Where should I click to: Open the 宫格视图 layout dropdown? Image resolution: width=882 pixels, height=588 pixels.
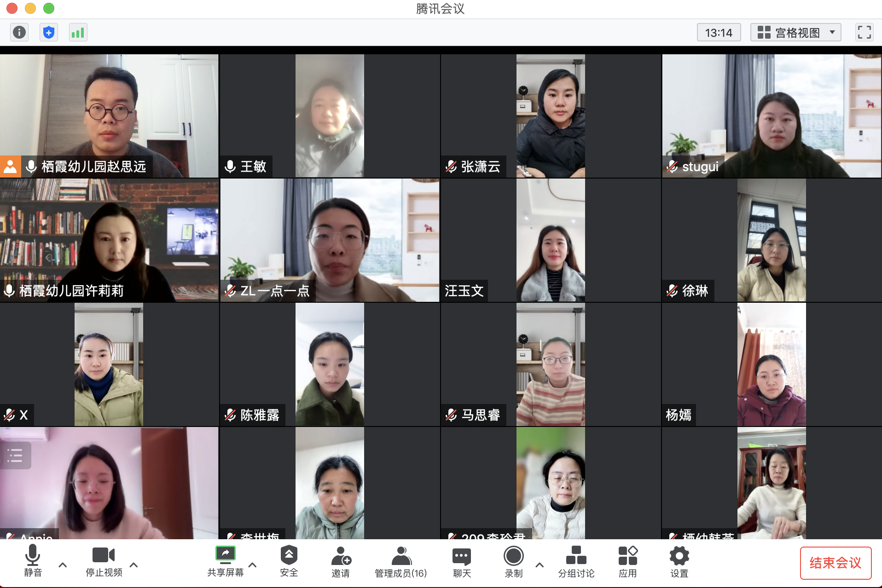[795, 33]
